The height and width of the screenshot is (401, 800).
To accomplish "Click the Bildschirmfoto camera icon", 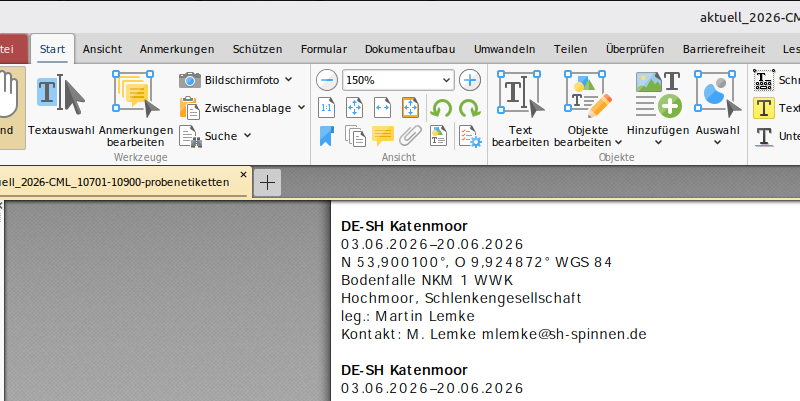I will click(x=190, y=80).
